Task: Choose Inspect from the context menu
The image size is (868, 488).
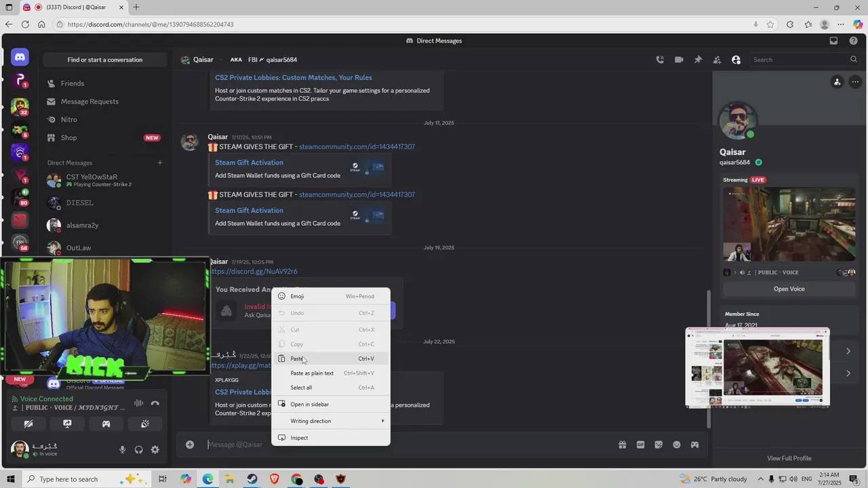Action: pos(331,438)
